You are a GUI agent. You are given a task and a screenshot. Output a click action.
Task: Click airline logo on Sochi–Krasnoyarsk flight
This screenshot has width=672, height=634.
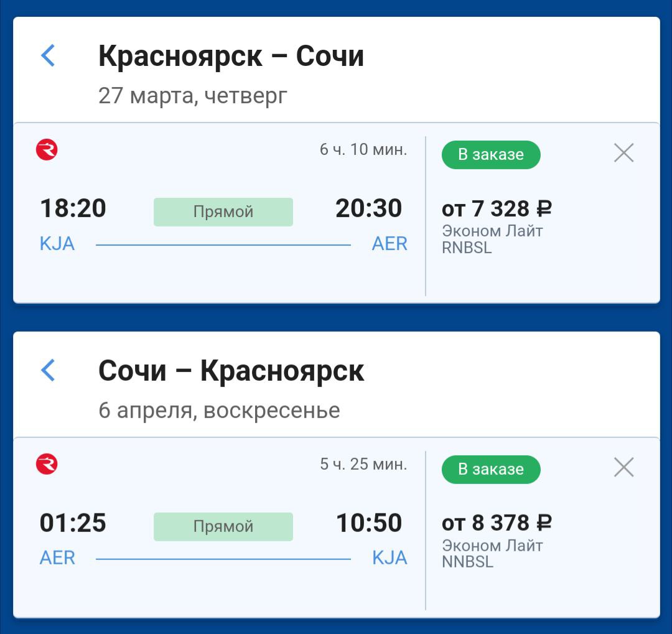pyautogui.click(x=47, y=464)
